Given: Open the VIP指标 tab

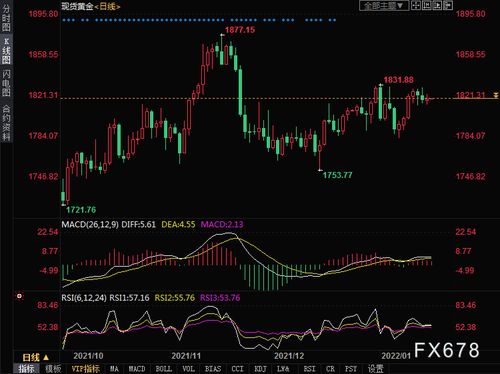Looking at the screenshot, I should (85, 369).
